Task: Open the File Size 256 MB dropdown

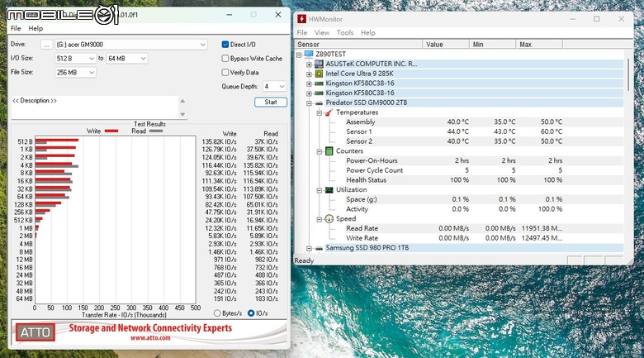Action: tap(76, 73)
